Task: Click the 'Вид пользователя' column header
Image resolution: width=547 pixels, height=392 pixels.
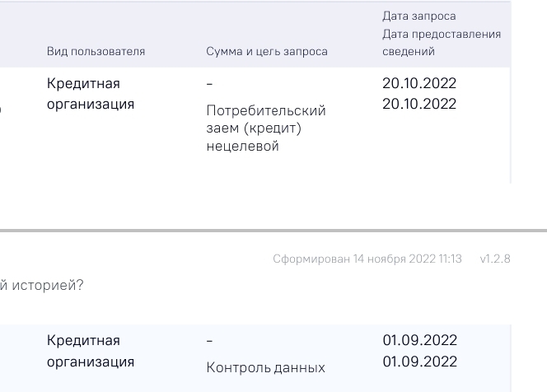Action: (x=96, y=52)
